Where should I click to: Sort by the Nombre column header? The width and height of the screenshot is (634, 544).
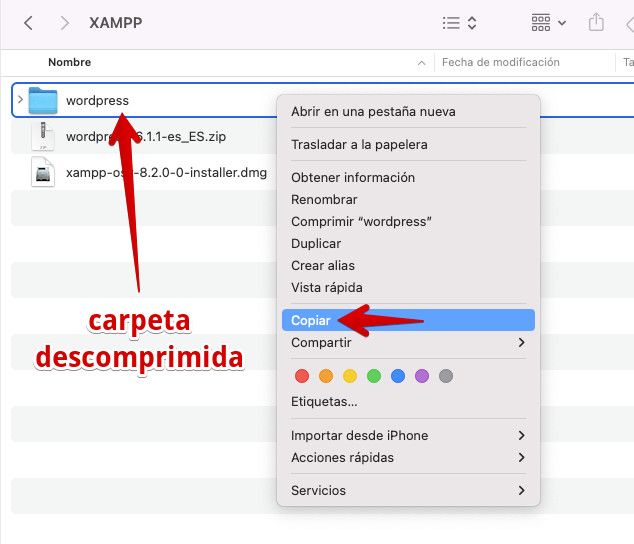click(x=70, y=62)
